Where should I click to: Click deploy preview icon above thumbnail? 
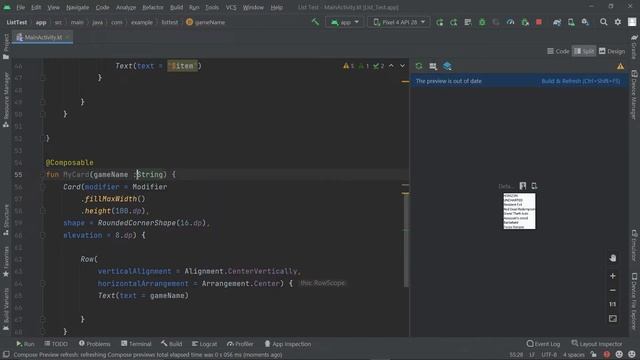click(x=534, y=186)
